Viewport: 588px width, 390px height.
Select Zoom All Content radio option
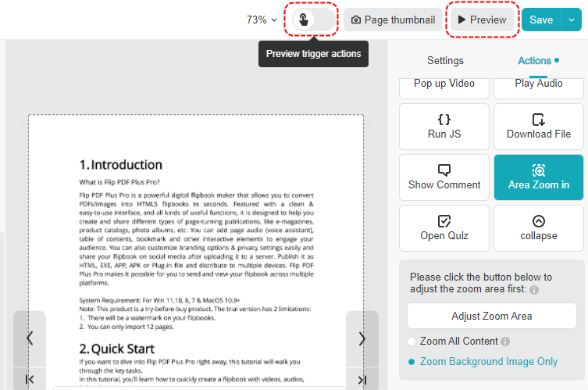click(412, 342)
